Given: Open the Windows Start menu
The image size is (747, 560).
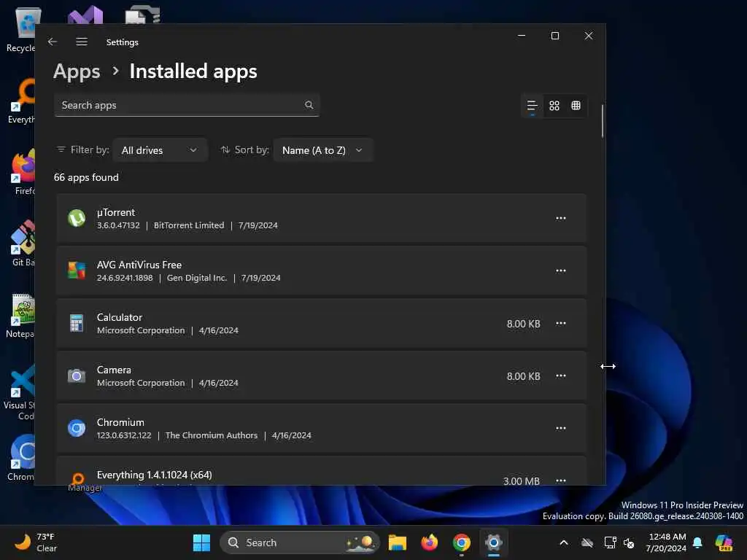Looking at the screenshot, I should click(201, 542).
